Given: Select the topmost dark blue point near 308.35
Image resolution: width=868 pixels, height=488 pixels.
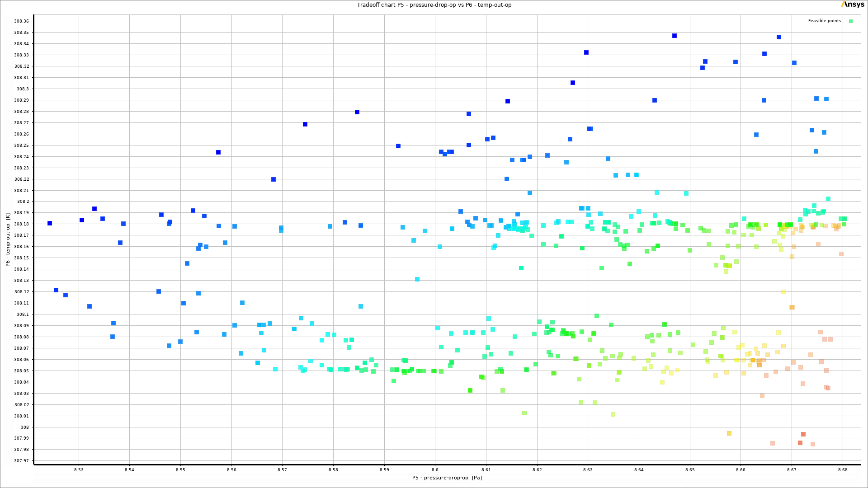Looking at the screenshot, I should click(x=675, y=36).
